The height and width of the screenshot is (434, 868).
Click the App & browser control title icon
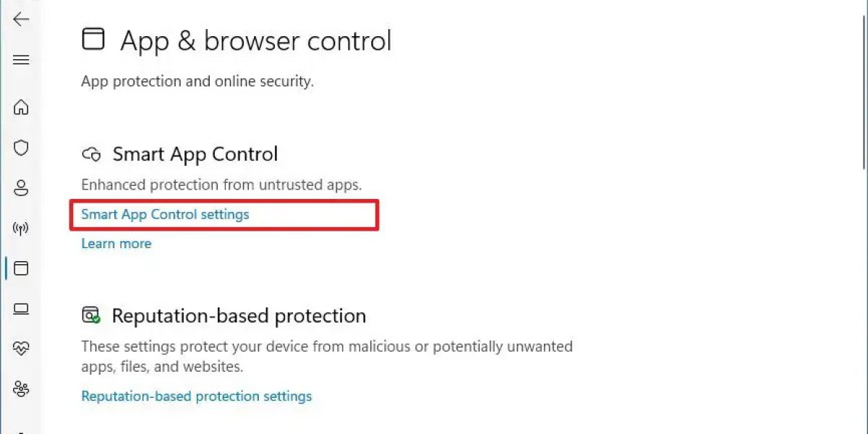pyautogui.click(x=93, y=39)
